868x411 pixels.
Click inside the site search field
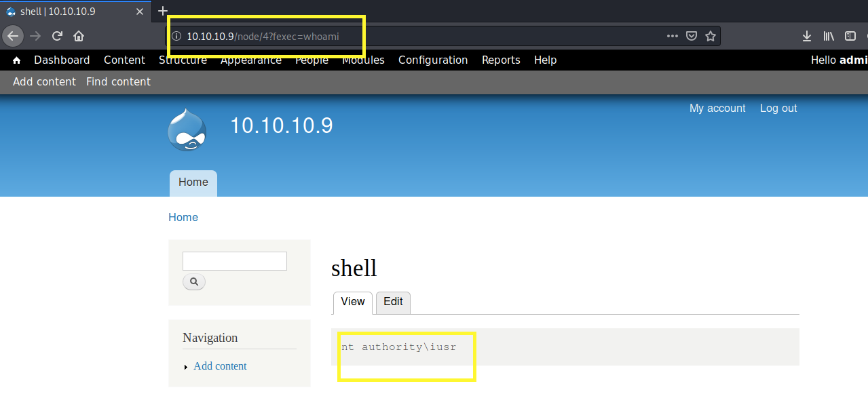[x=234, y=261]
